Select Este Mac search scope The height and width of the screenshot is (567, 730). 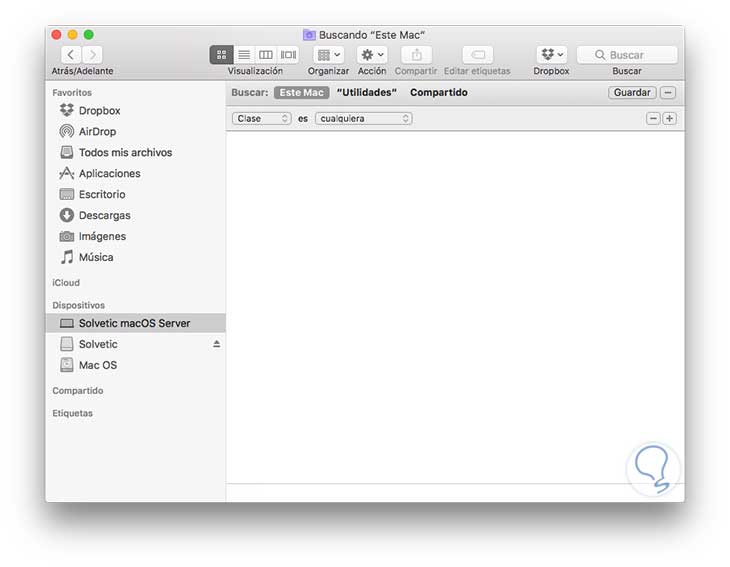(x=302, y=93)
